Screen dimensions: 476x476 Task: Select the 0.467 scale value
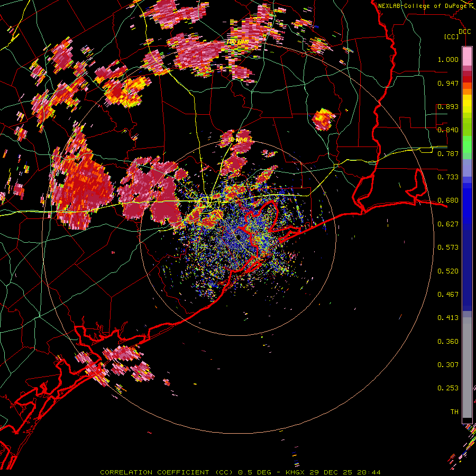pos(448,295)
